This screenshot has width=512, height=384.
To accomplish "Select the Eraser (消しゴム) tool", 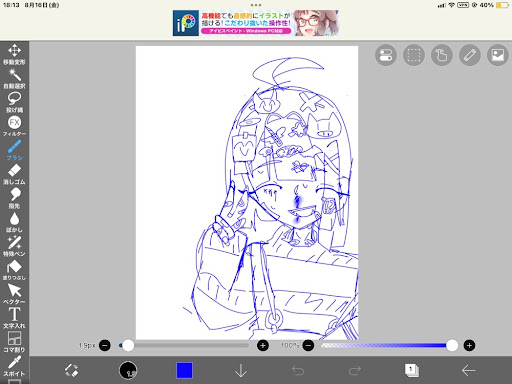I will click(x=14, y=174).
